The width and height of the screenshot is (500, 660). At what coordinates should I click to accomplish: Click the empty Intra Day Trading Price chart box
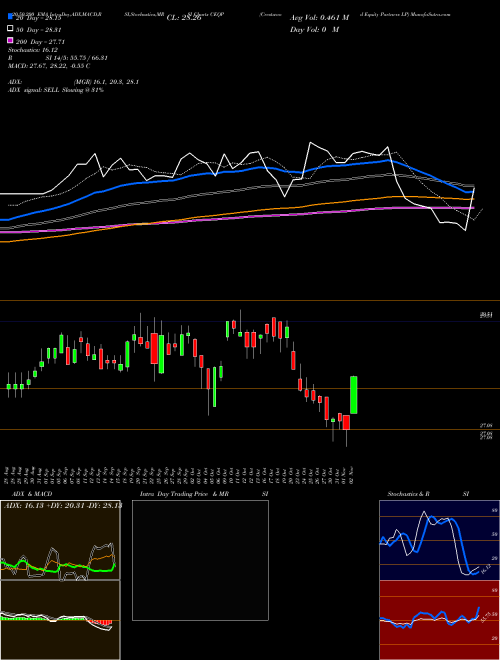click(200, 560)
